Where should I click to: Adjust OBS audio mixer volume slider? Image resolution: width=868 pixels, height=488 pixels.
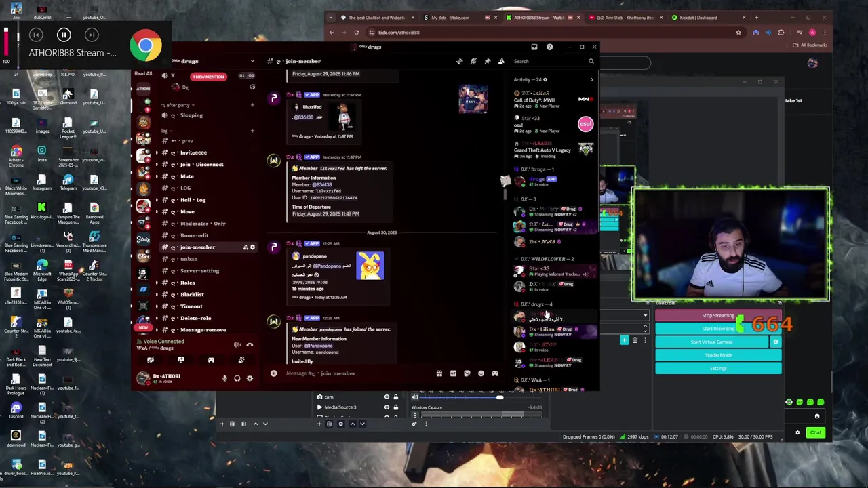click(500, 398)
